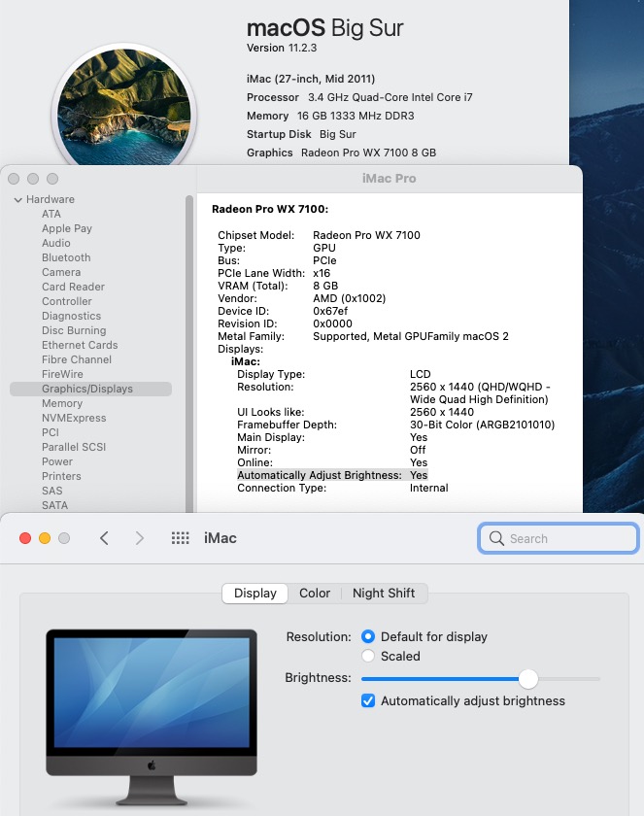The height and width of the screenshot is (816, 644).
Task: Select FireWire in hardware sidebar
Action: point(62,374)
